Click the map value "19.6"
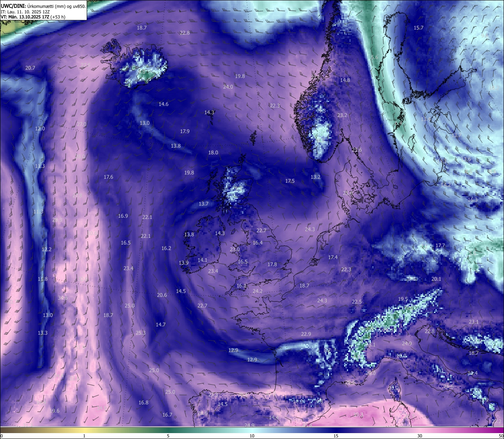The width and height of the screenshot is (504, 439). [x=55, y=411]
